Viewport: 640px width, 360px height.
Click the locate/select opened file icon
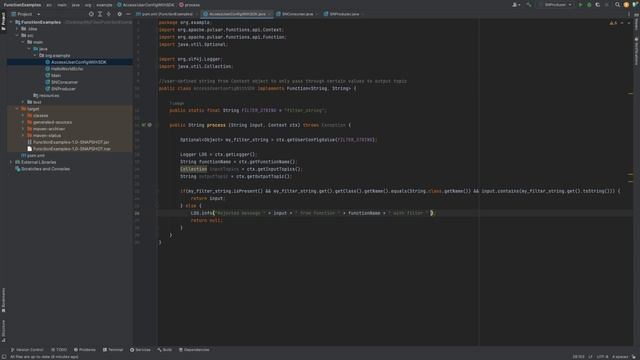coord(91,14)
